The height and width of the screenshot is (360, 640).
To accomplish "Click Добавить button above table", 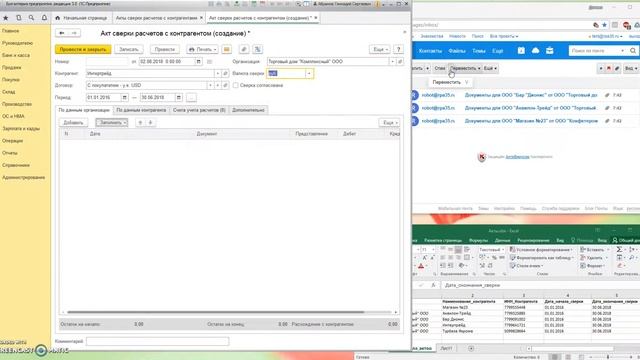I will [73, 122].
